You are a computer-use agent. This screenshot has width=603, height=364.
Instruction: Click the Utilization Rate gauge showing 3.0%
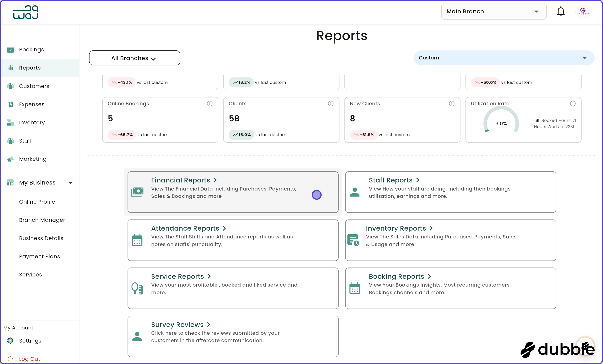[x=501, y=124]
